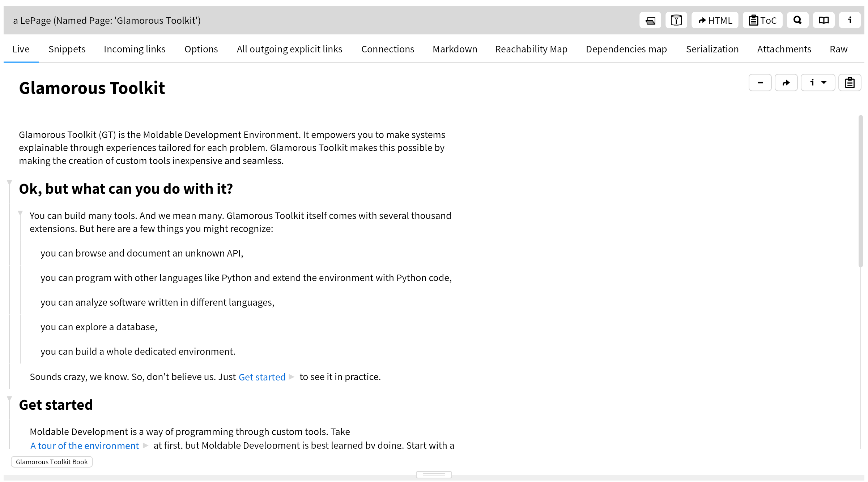
Task: Click the bottom resize handle bar
Action: pyautogui.click(x=434, y=474)
